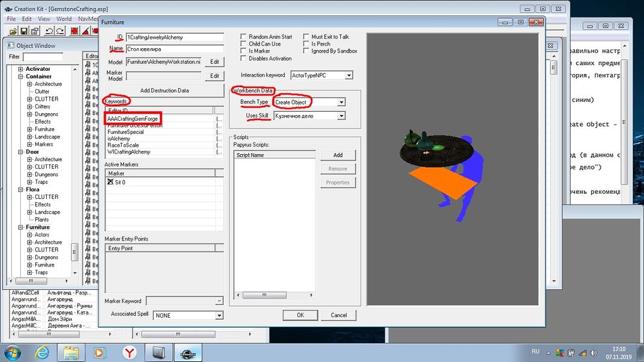
Task: Expand the Activator tree node
Action: 21,69
